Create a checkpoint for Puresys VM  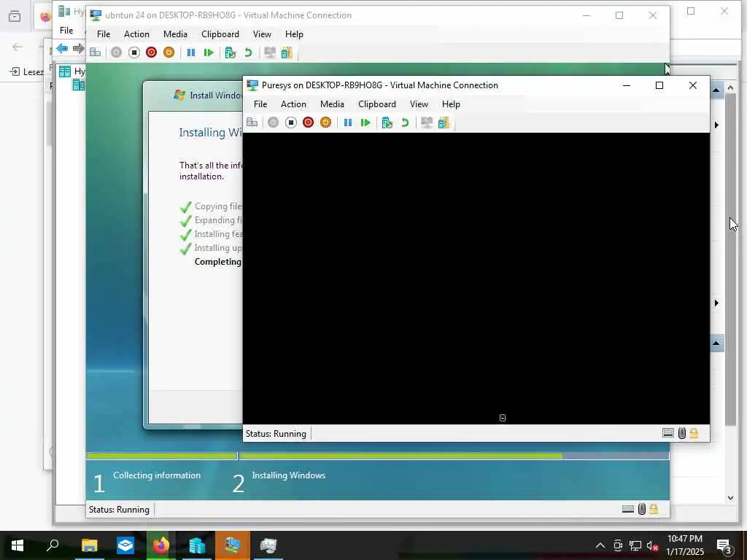(387, 122)
